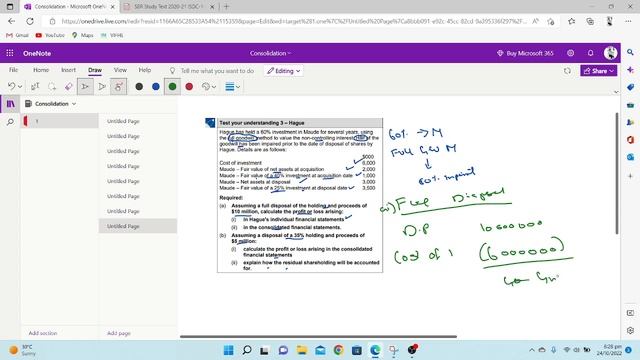
Task: Open the OneNote search pane magnifier
Action: 11,122
